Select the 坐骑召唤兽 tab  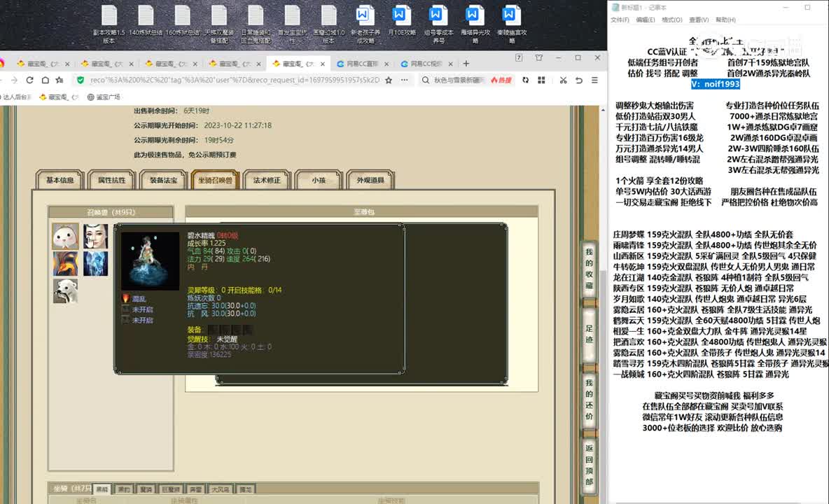[215, 180]
